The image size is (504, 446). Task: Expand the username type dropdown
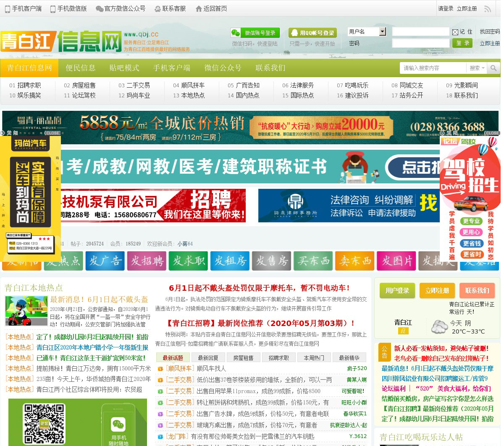(x=382, y=31)
